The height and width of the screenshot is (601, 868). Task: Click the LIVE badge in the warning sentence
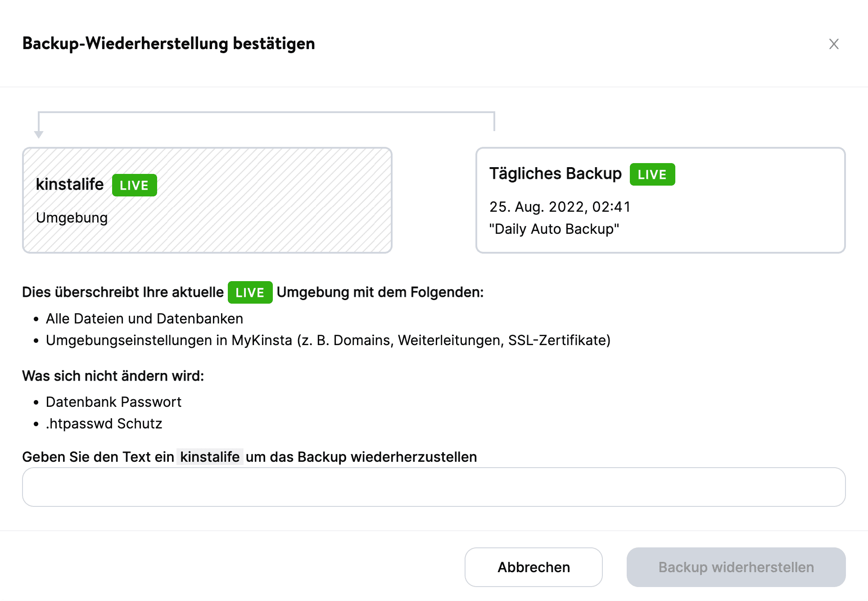coord(250,292)
